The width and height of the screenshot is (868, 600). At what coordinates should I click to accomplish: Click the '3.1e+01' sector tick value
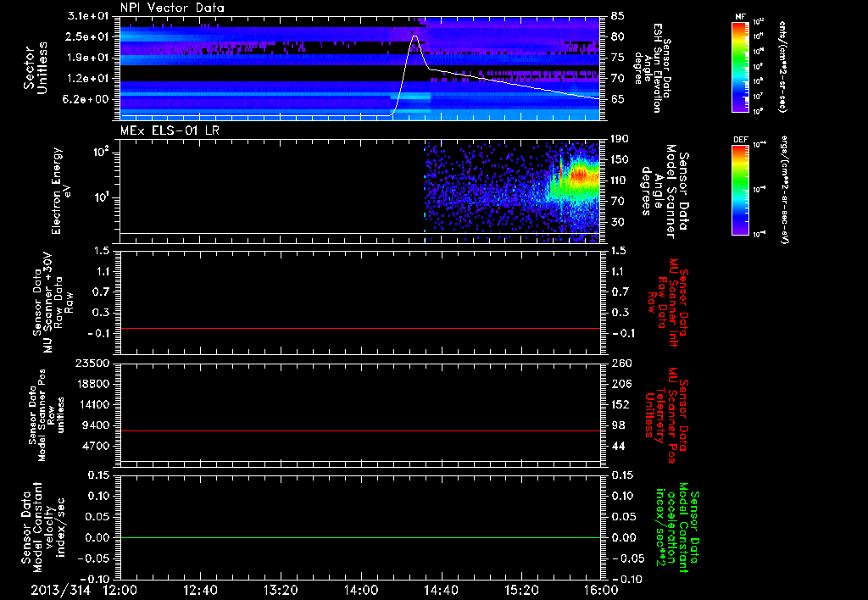tap(88, 16)
